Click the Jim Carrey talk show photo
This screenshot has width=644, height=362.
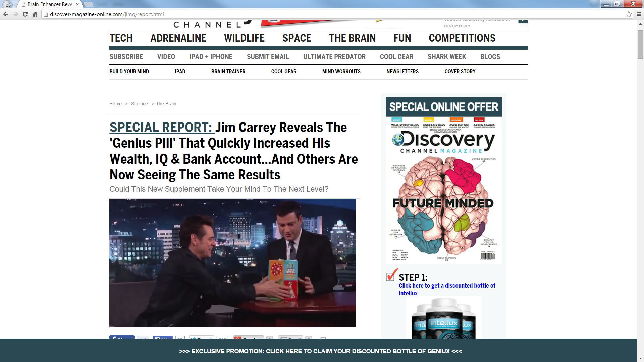pos(232,263)
